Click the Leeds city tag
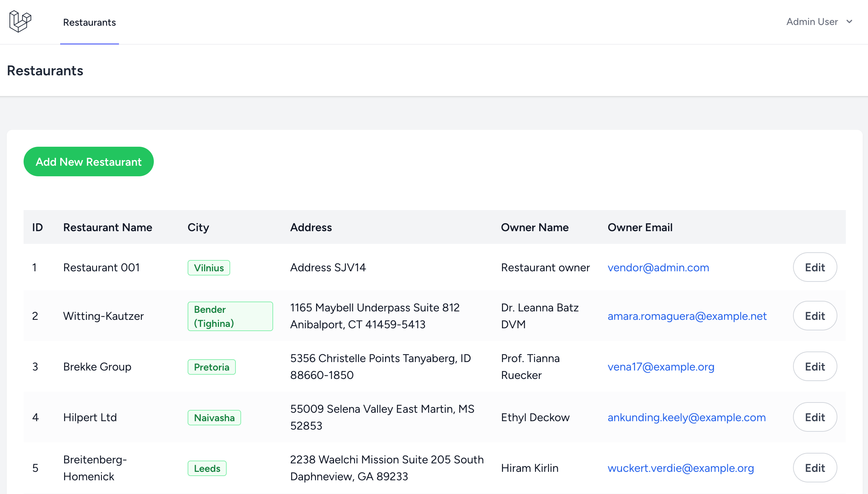 click(x=207, y=468)
